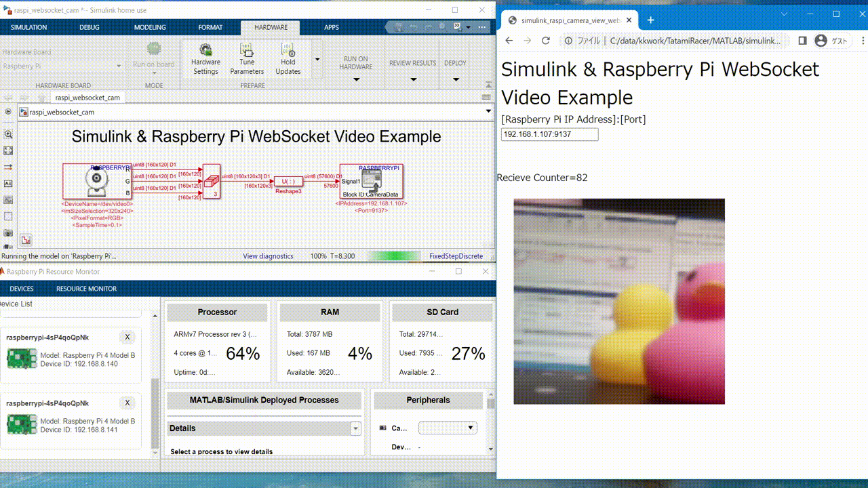
Task: Click the IP address and port input field
Action: 550,134
